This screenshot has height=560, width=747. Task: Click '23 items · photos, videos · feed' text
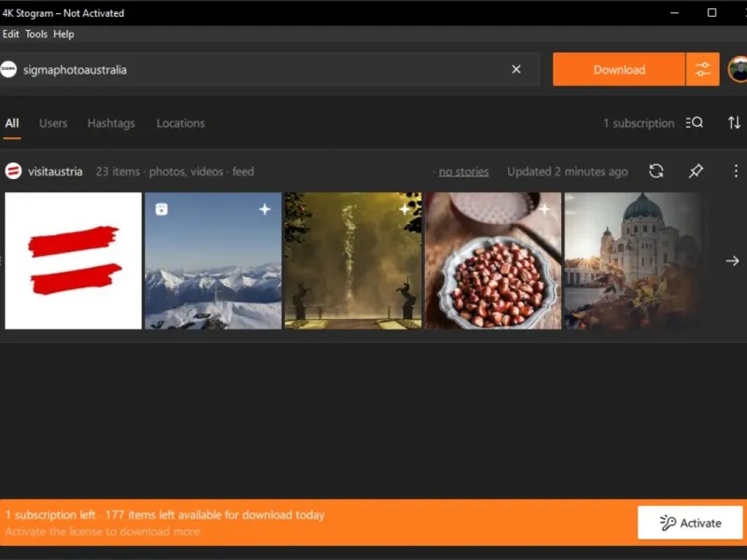pos(175,172)
